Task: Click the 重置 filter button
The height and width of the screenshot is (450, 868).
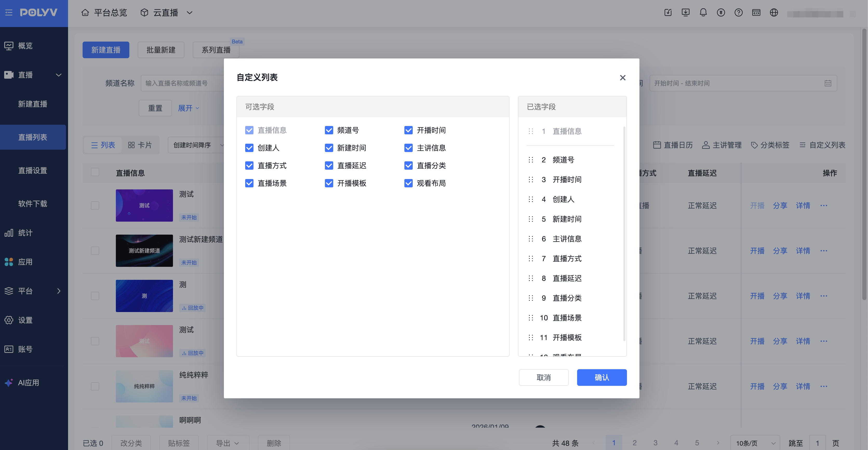Action: point(155,108)
